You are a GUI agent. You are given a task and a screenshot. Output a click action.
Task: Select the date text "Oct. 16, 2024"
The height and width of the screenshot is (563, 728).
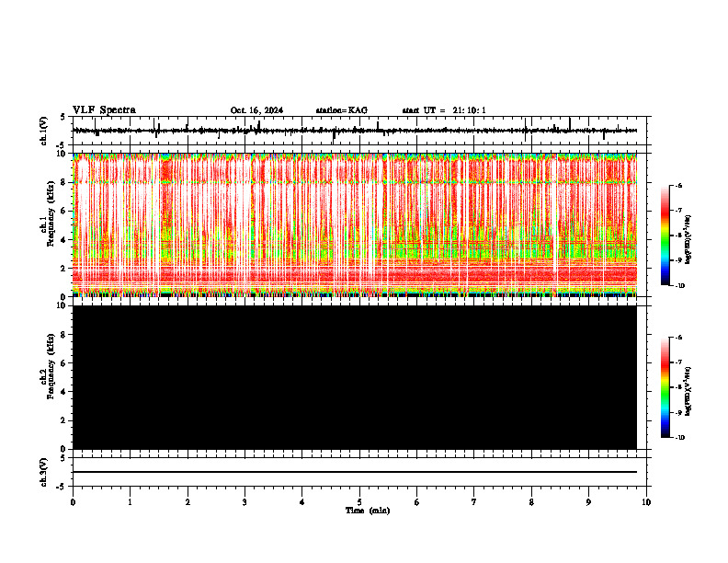(256, 110)
